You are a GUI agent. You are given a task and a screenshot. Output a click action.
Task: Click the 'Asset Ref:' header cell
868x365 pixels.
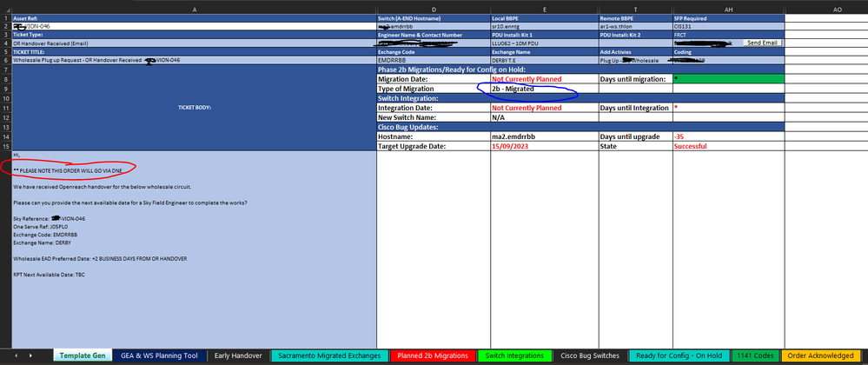pos(194,18)
